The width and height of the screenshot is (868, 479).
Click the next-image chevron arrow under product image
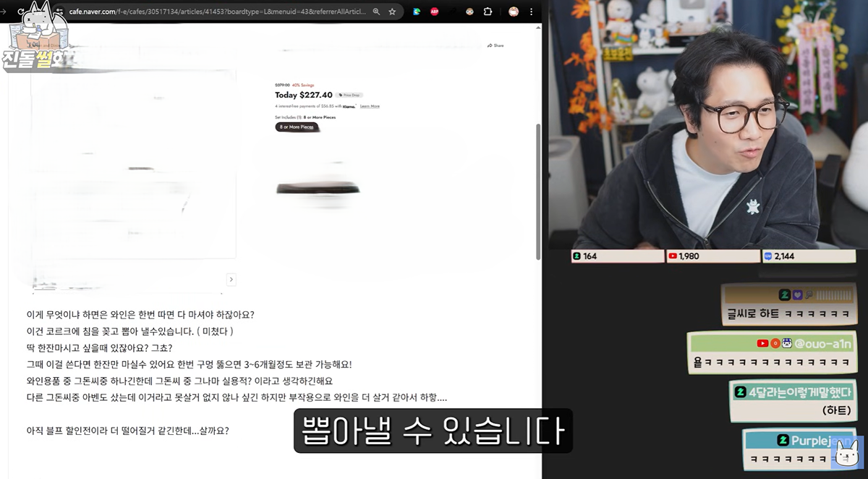point(231,279)
